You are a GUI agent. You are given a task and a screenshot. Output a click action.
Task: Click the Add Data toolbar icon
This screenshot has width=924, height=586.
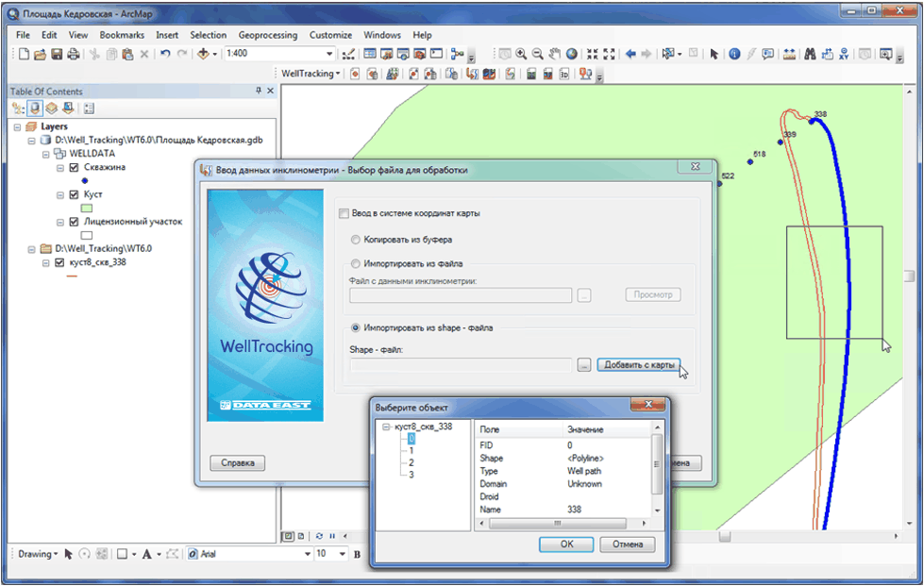[203, 55]
